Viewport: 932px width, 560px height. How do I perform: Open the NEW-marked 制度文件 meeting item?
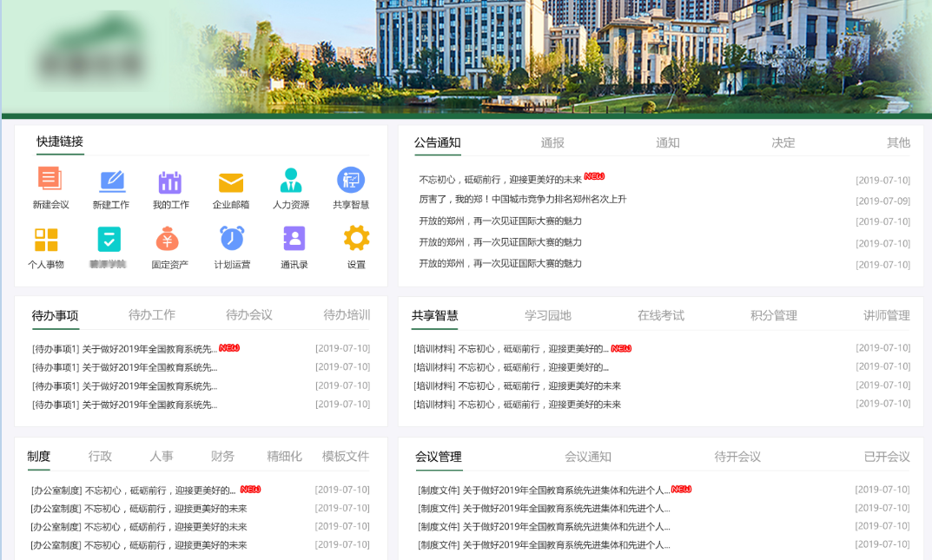[543, 491]
